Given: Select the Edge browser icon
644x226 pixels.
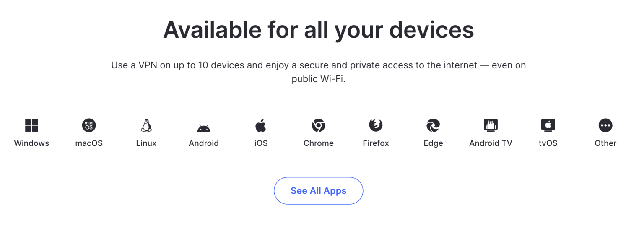Looking at the screenshot, I should click(x=433, y=125).
